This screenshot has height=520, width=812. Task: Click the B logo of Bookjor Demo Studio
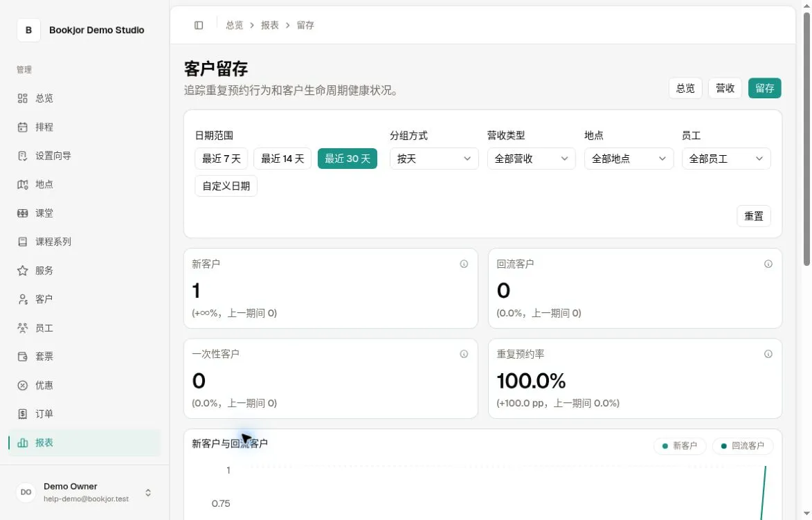[x=28, y=30]
